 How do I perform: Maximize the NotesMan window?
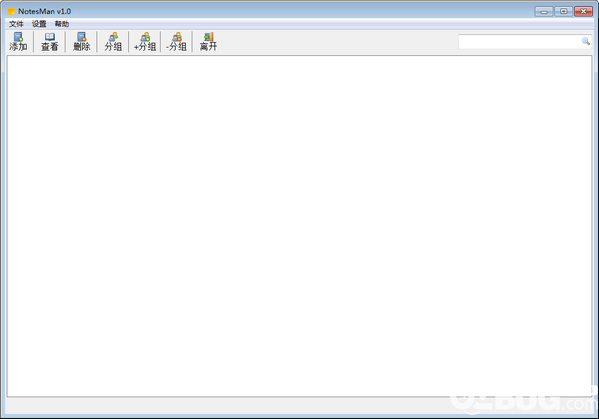pyautogui.click(x=563, y=11)
